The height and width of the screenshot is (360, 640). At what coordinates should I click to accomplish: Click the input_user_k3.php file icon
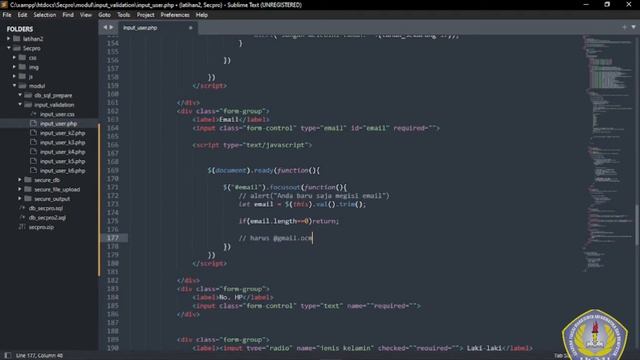tap(33, 142)
